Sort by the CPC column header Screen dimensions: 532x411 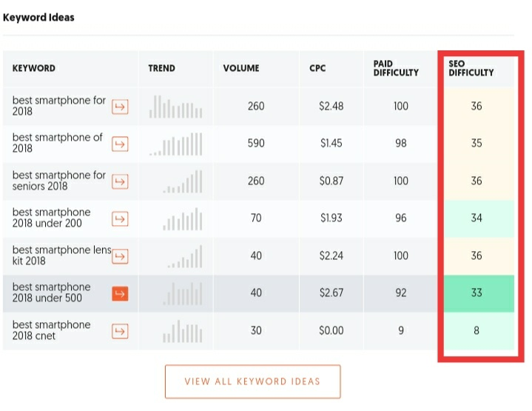click(317, 68)
